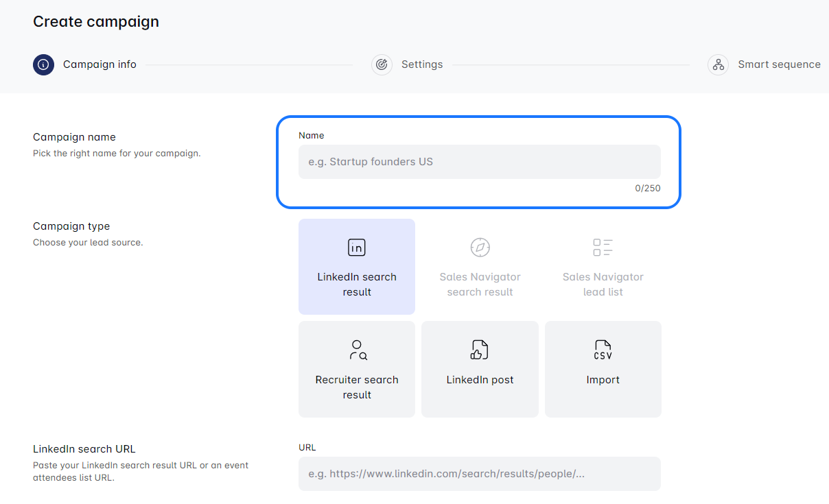Focus the campaign Name input field
Screen dimensions: 829x504
click(479, 162)
